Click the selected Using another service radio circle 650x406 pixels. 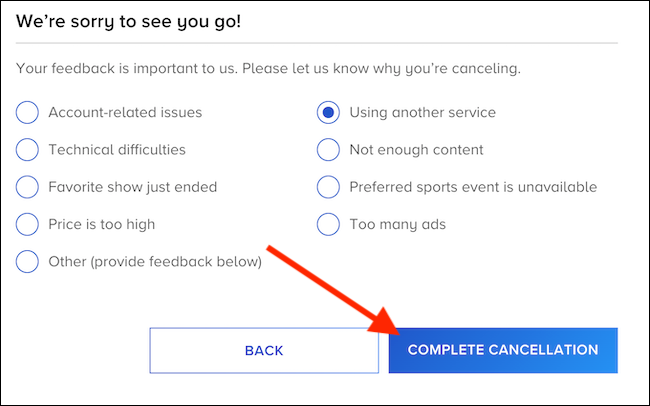[328, 112]
